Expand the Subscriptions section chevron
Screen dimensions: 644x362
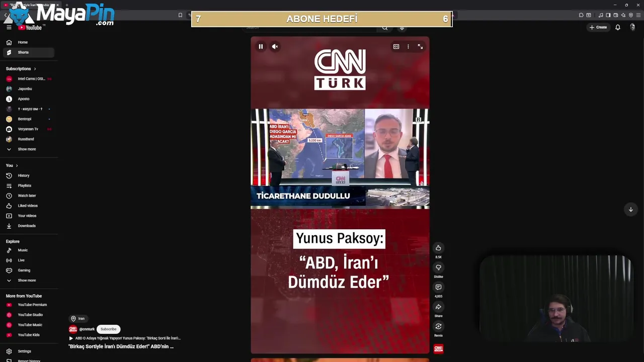[x=35, y=68]
